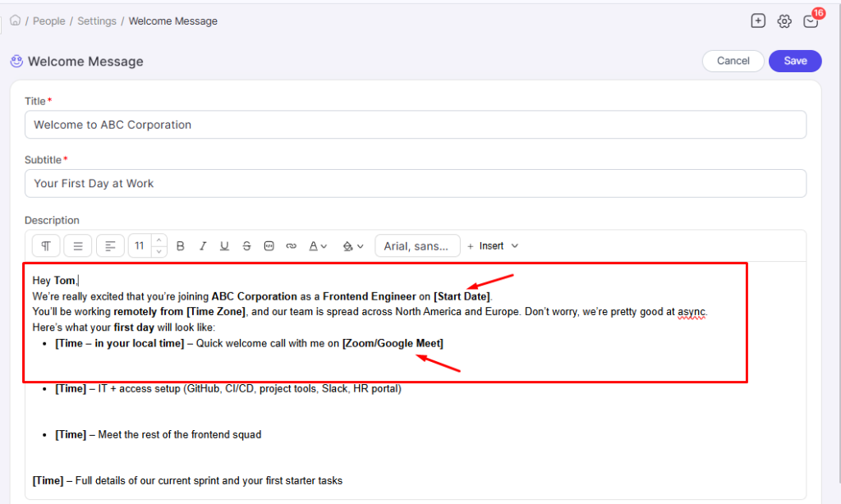Apply italic formatting

click(x=203, y=245)
